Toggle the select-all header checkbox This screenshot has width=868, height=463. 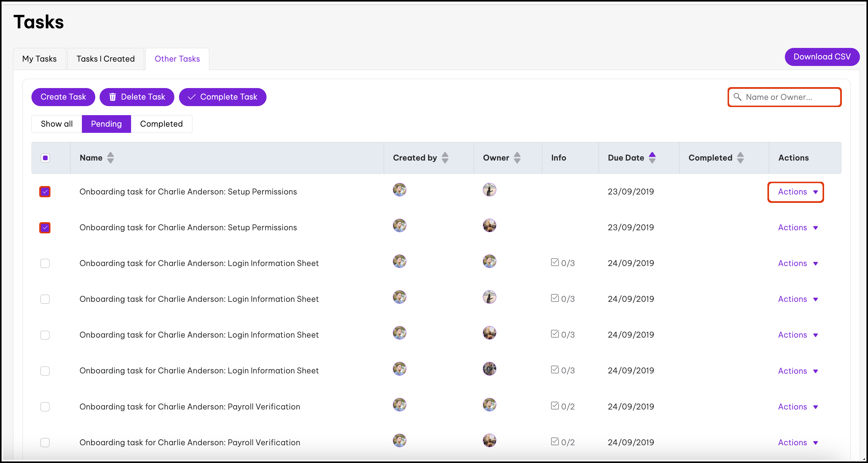click(x=45, y=158)
